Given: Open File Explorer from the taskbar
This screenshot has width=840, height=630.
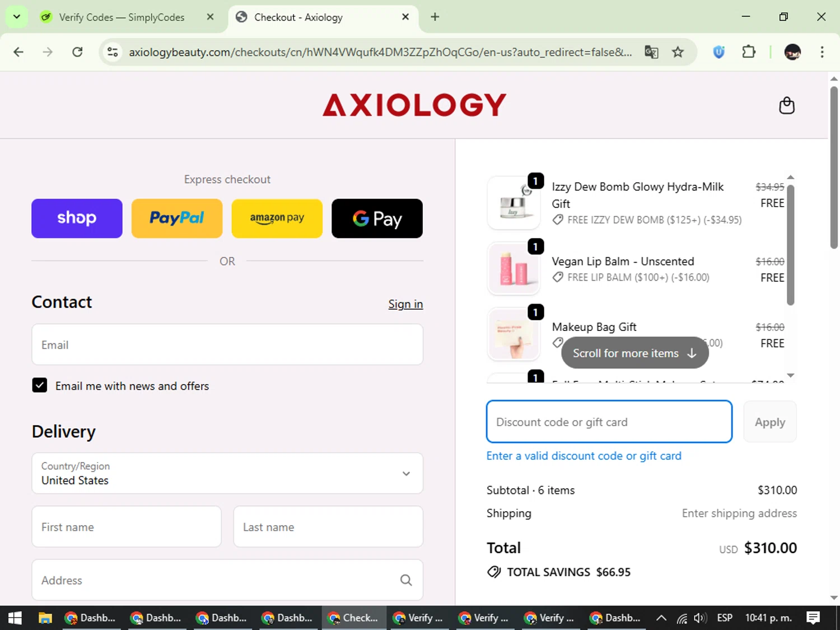Looking at the screenshot, I should [45, 618].
